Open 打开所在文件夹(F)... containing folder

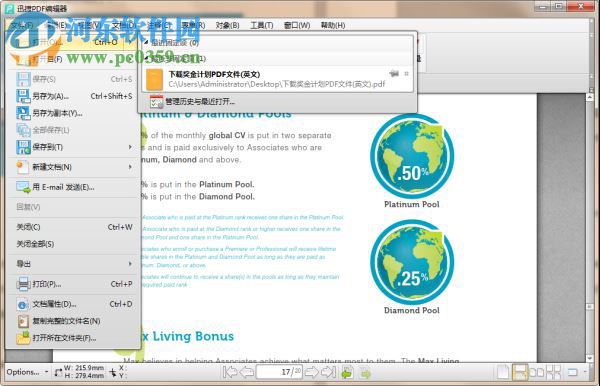coord(74,338)
